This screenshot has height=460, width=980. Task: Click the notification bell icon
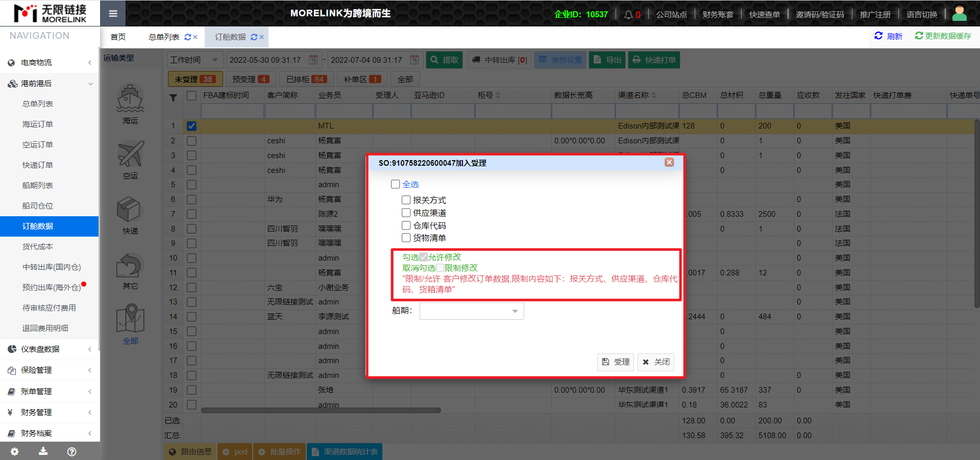tap(628, 15)
